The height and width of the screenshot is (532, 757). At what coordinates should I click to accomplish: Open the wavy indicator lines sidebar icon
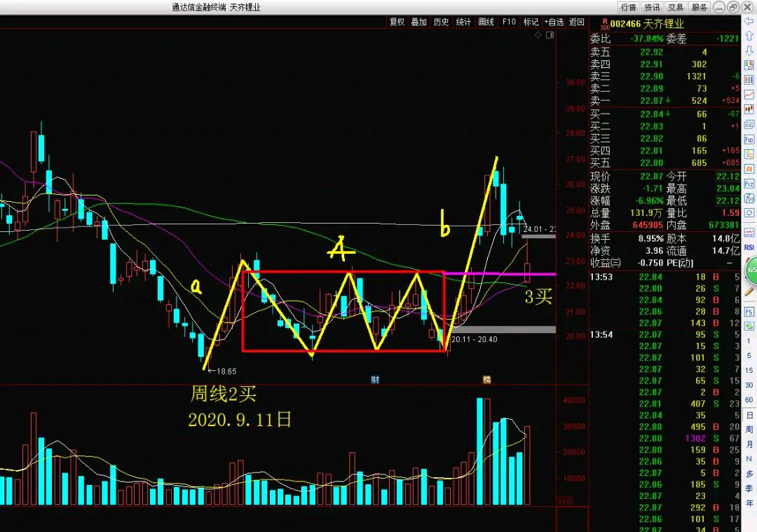(x=749, y=233)
